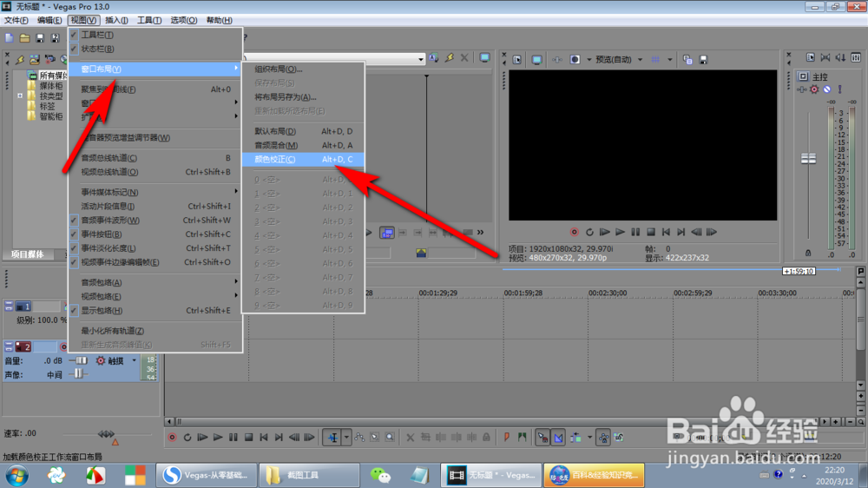Click the preview Overlays grid icon

655,59
